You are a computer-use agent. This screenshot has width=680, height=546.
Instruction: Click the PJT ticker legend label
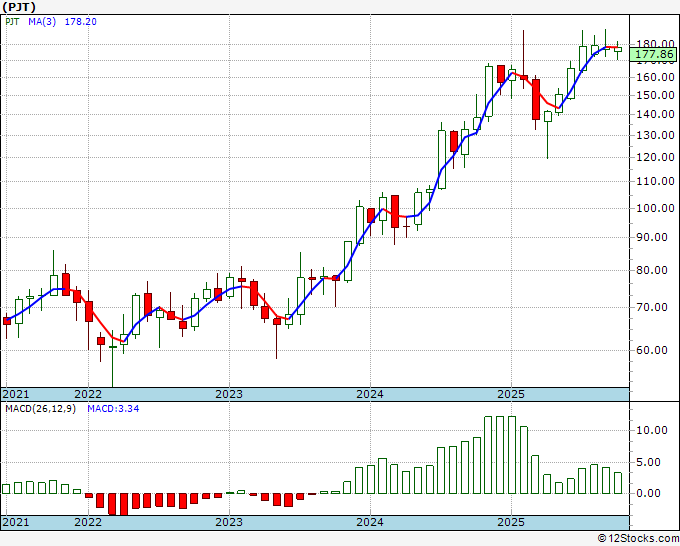(x=12, y=22)
